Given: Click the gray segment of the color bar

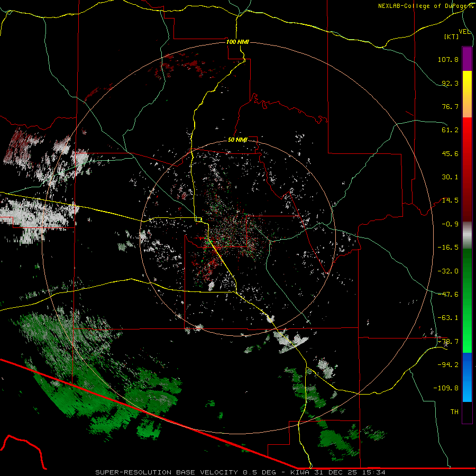Looking at the screenshot, I should (x=467, y=235).
